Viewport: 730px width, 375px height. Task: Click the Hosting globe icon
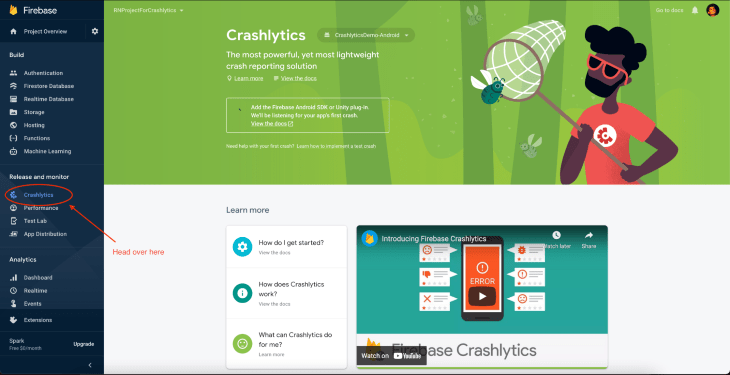click(14, 125)
